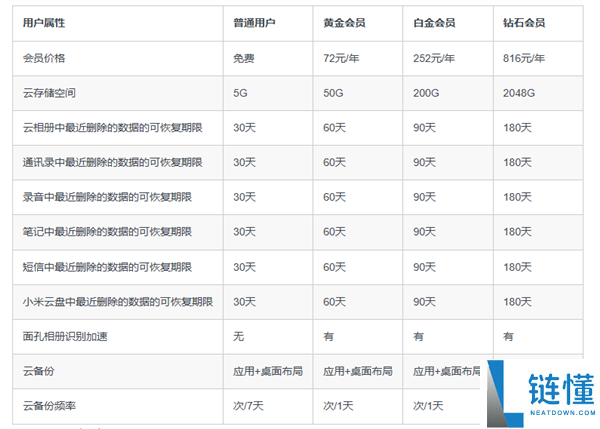The height and width of the screenshot is (429, 600).
Task: Click 应用+桌面布局 under 普通用户 column
Action: (x=268, y=371)
